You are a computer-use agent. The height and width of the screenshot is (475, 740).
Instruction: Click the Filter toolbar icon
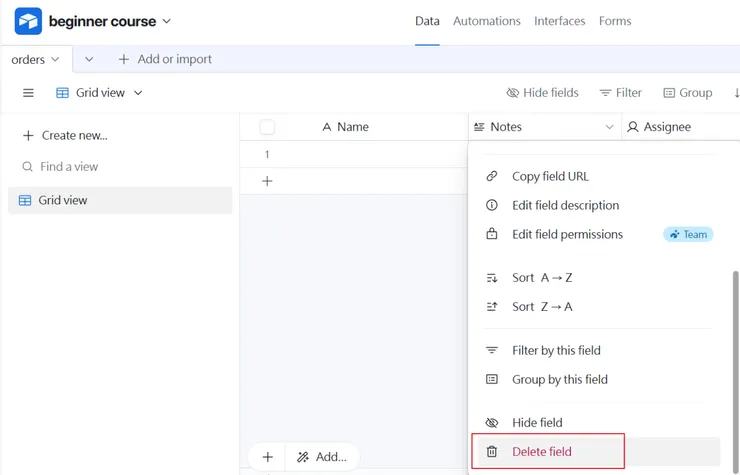(605, 93)
